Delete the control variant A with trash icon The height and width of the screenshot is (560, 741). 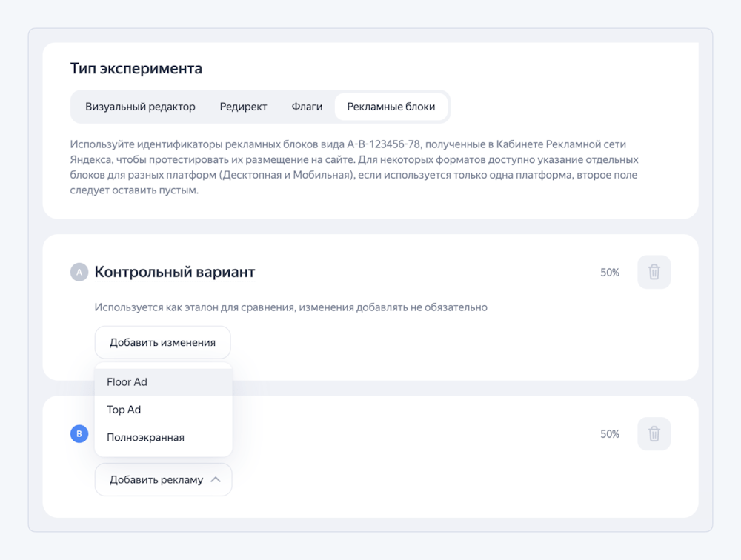(x=654, y=272)
